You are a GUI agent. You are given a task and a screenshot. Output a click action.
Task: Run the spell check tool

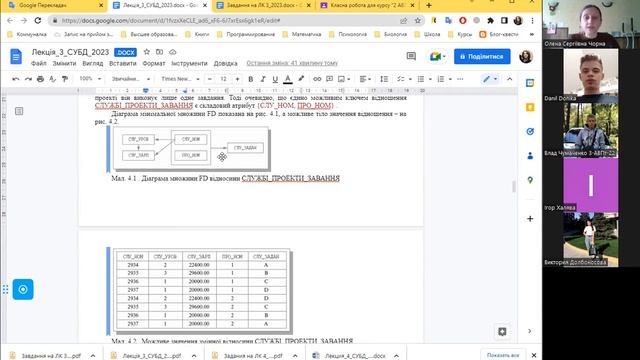click(52, 79)
